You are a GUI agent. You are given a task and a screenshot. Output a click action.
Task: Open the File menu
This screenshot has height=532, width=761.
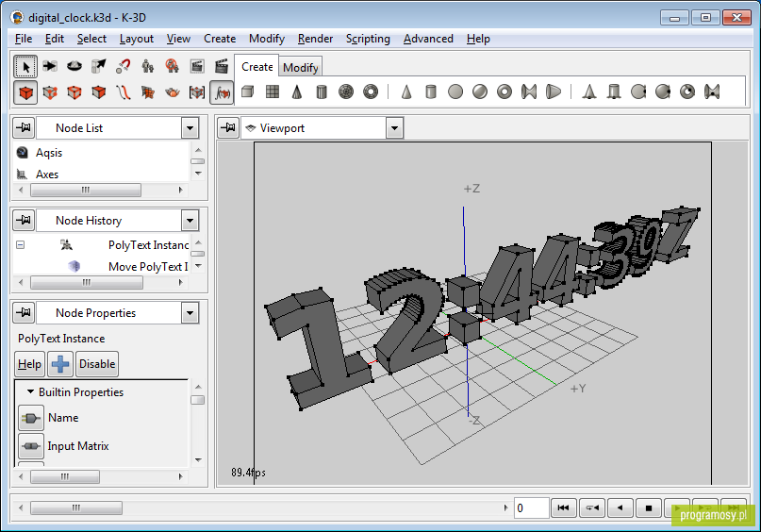click(24, 39)
